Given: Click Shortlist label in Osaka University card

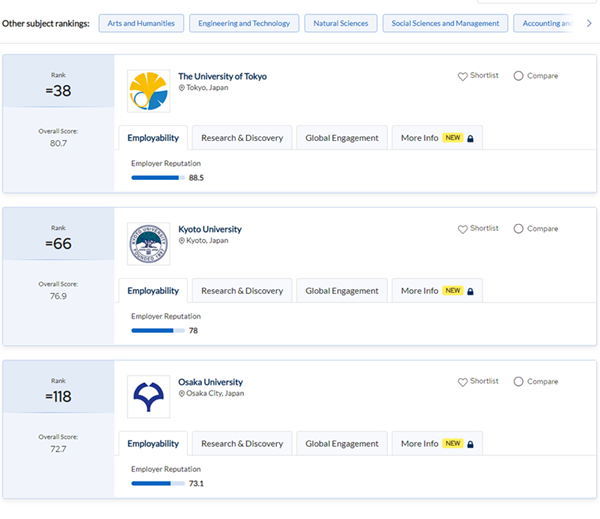Looking at the screenshot, I should coord(484,381).
